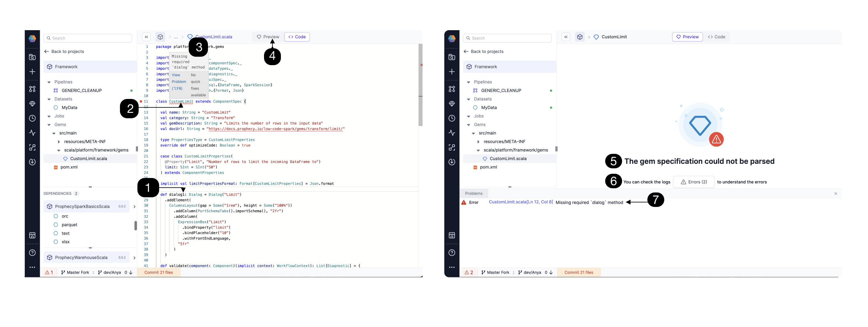Select the Problems tab in right screenshot
The width and height of the screenshot is (868, 327).
(474, 193)
